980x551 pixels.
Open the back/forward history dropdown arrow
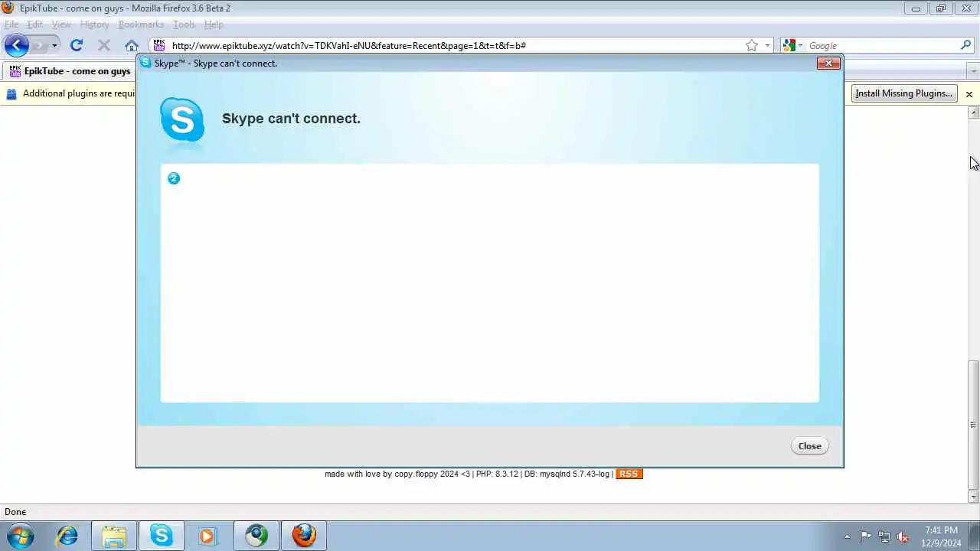[54, 46]
